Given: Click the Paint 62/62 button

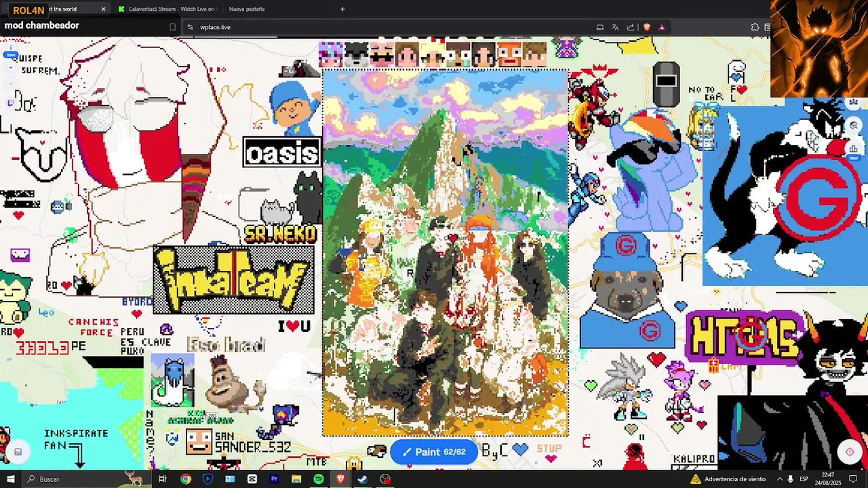Looking at the screenshot, I should pyautogui.click(x=434, y=452).
